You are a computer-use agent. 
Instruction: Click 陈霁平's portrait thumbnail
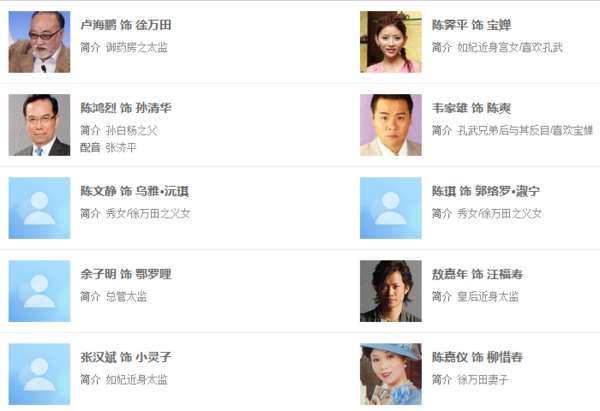tap(391, 42)
